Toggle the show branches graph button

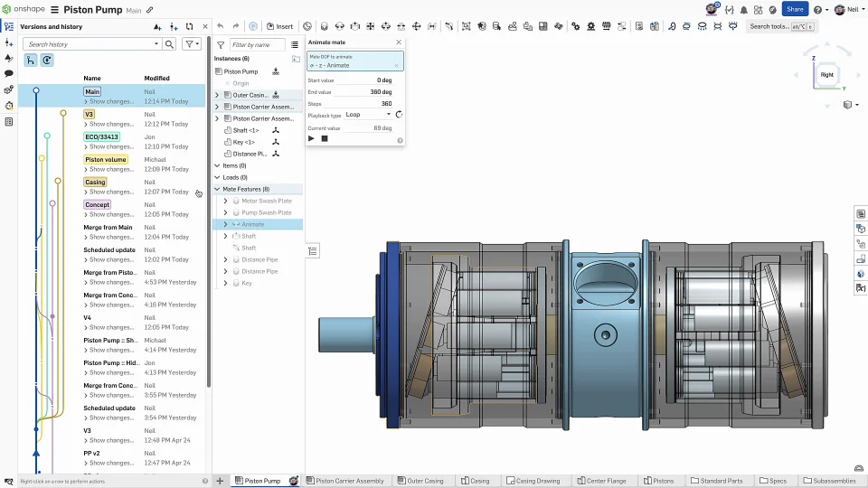(31, 61)
